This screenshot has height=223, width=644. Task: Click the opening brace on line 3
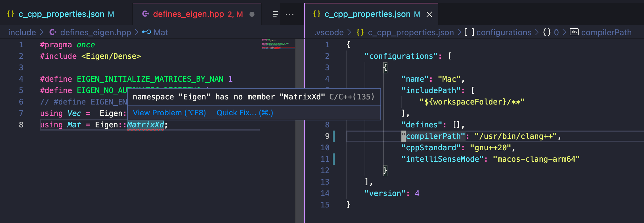385,68
